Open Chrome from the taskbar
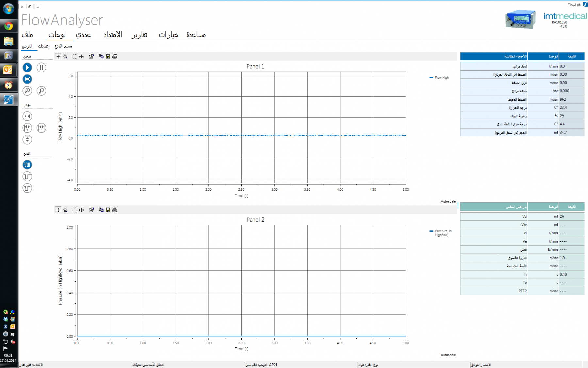This screenshot has width=588, height=368. (8, 26)
